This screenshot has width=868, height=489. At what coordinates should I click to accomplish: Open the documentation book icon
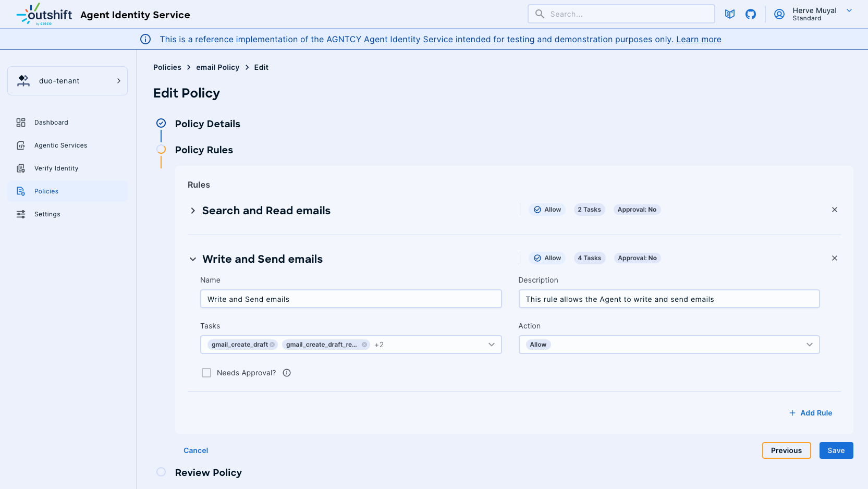point(730,14)
